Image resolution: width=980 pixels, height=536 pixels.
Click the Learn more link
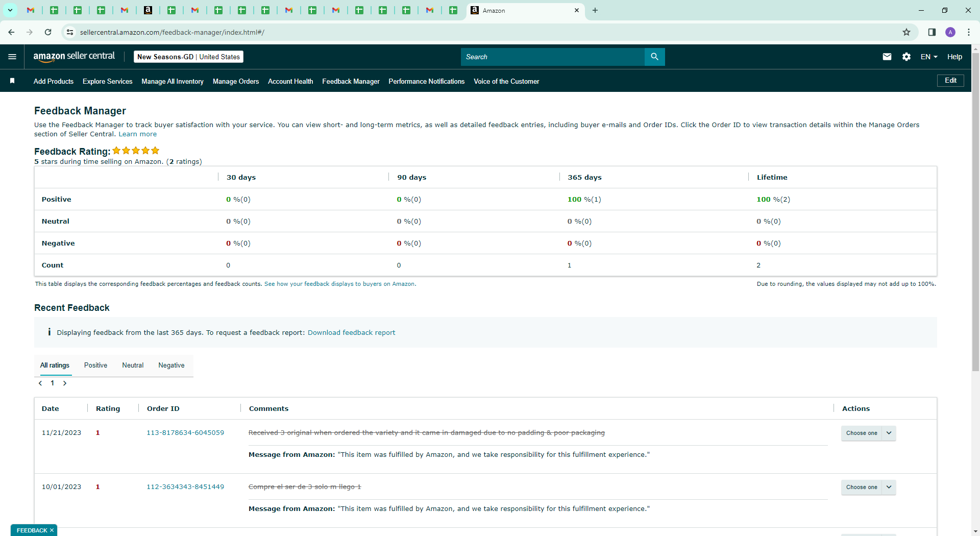(x=138, y=134)
